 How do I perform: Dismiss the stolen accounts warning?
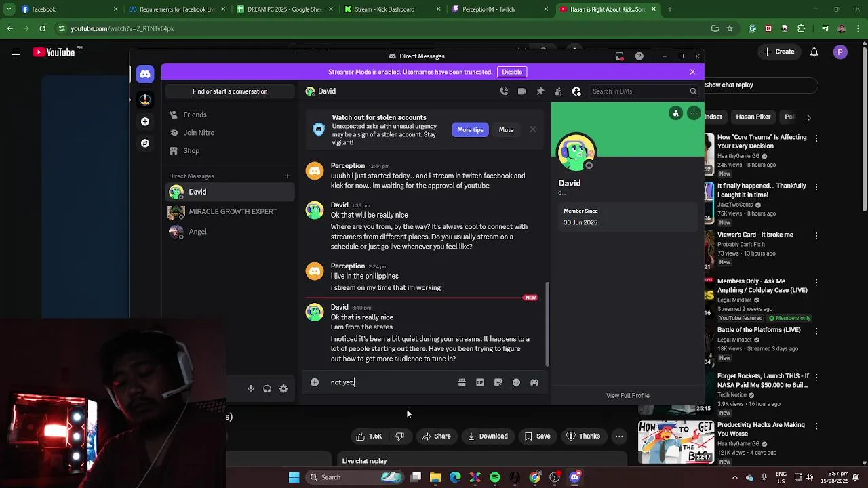pyautogui.click(x=533, y=129)
